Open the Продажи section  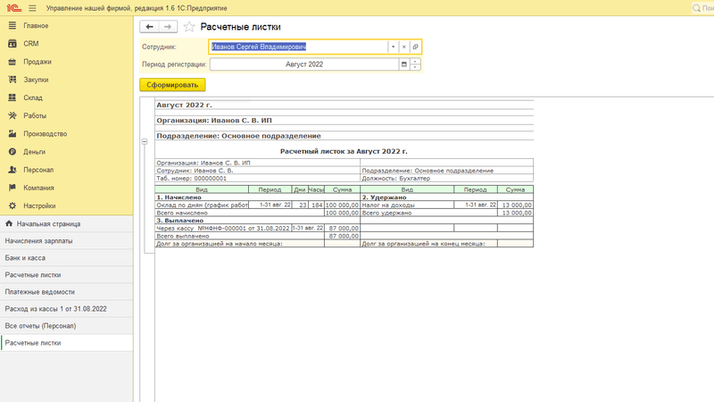click(x=37, y=61)
